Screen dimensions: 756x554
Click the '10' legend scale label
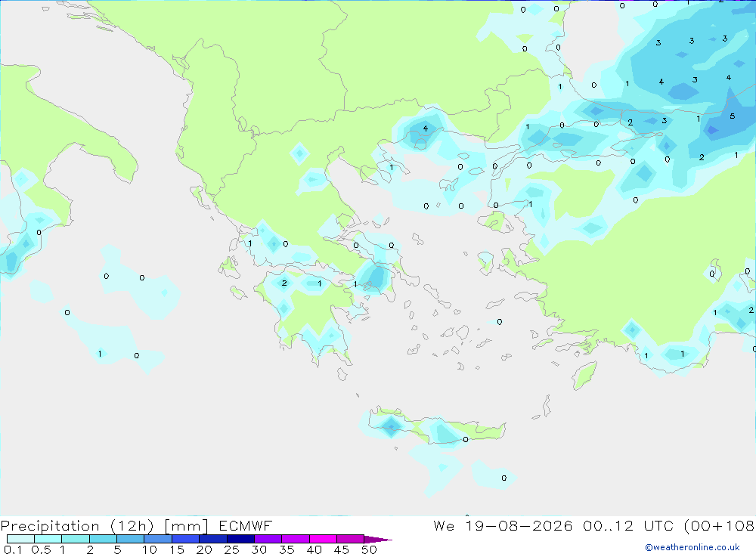150,549
